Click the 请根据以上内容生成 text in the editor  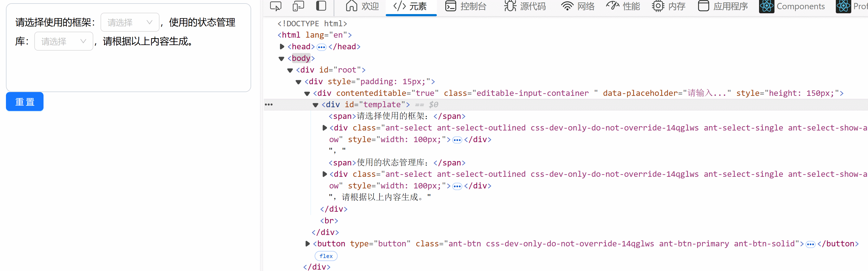tap(148, 41)
